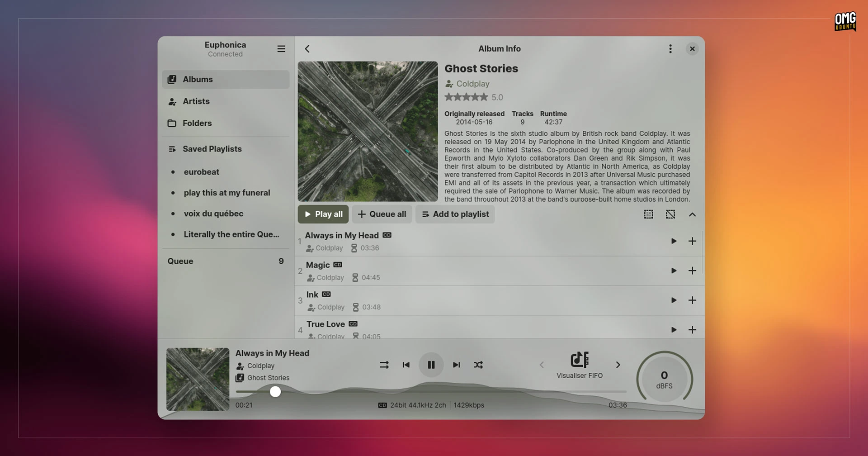Screen dimensions: 868x456
Task: Select play this at my funeral playlist
Action: click(226, 193)
